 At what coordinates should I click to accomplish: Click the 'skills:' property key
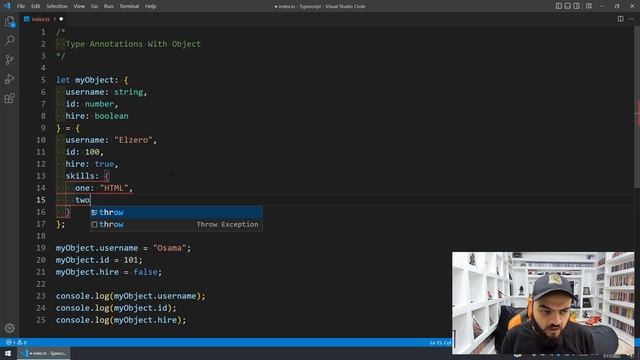(x=82, y=176)
